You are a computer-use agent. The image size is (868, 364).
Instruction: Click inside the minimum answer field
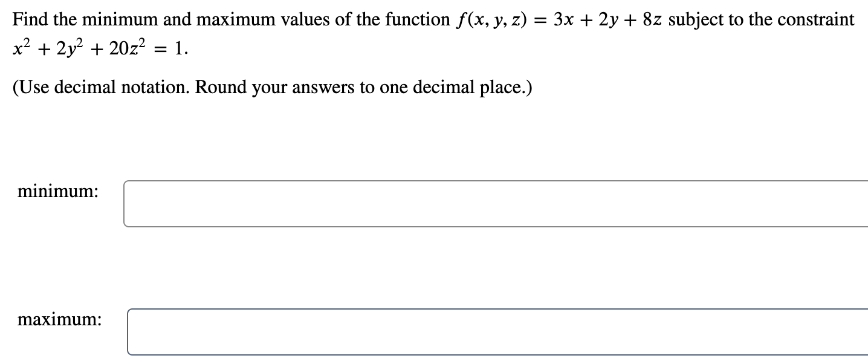pyautogui.click(x=423, y=204)
